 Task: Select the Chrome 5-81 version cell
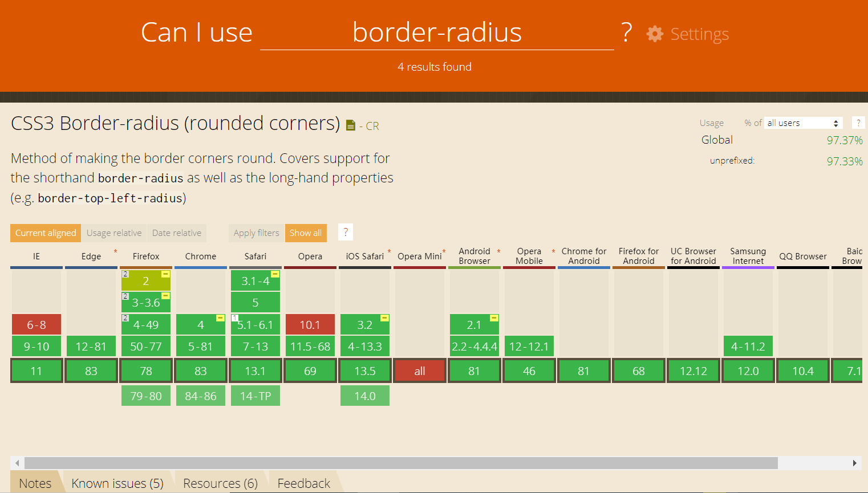tap(201, 347)
